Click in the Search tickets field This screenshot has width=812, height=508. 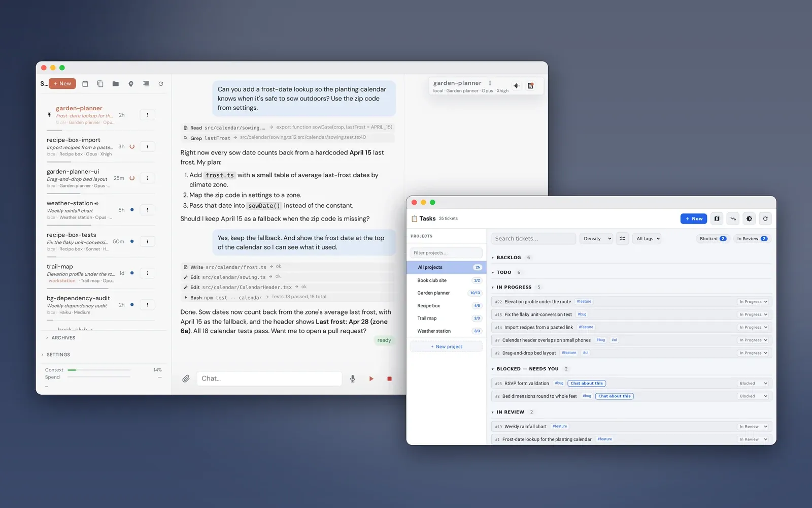[x=533, y=238]
